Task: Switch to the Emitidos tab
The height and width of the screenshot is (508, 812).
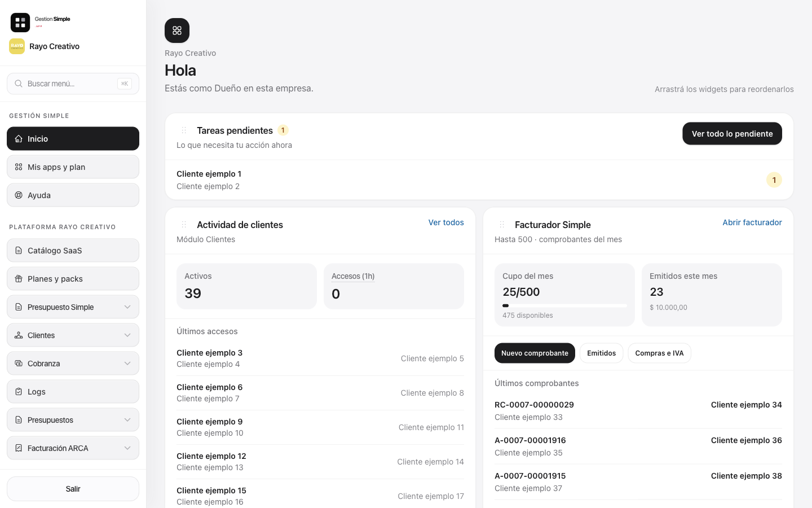Action: point(601,353)
